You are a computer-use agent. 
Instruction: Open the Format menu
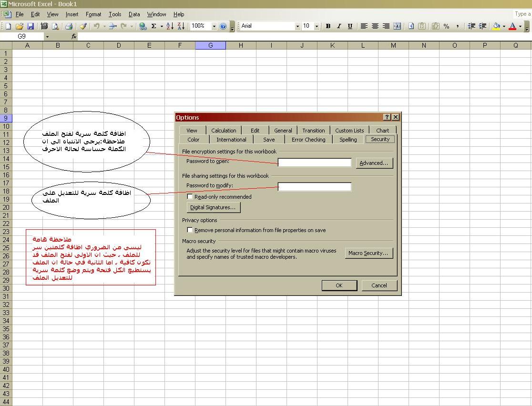(x=93, y=14)
